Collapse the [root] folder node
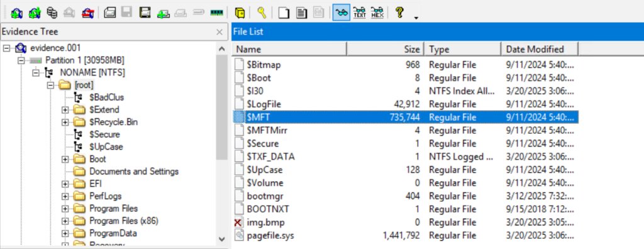644x249 pixels. click(x=50, y=86)
